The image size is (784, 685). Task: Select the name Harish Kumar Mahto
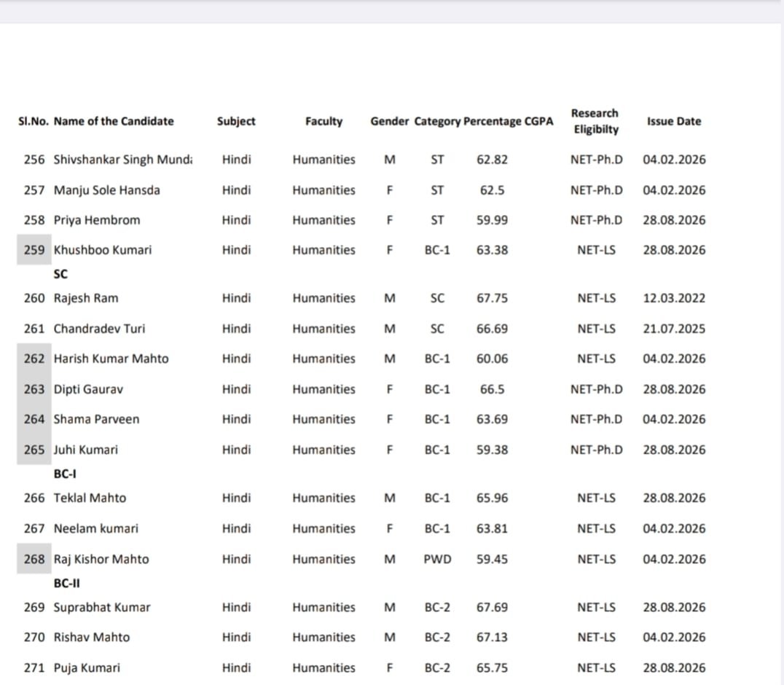point(111,359)
